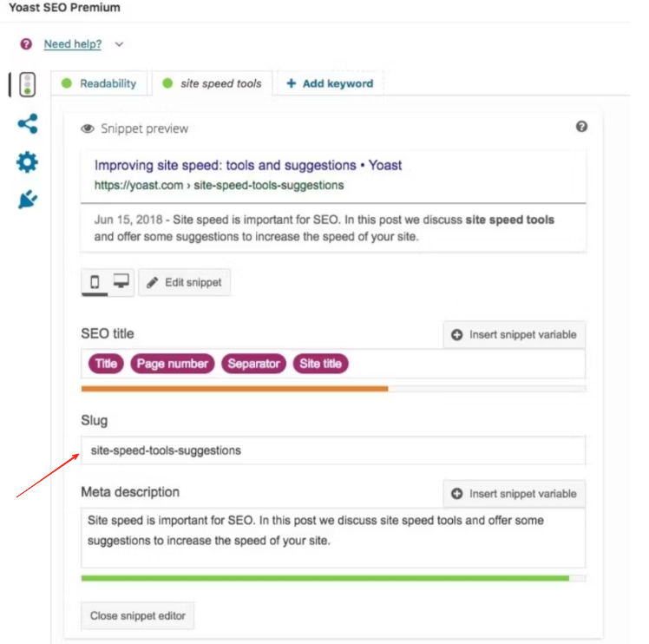The image size is (649, 644).
Task: Click the eye icon beside Snippet preview
Action: tap(88, 129)
